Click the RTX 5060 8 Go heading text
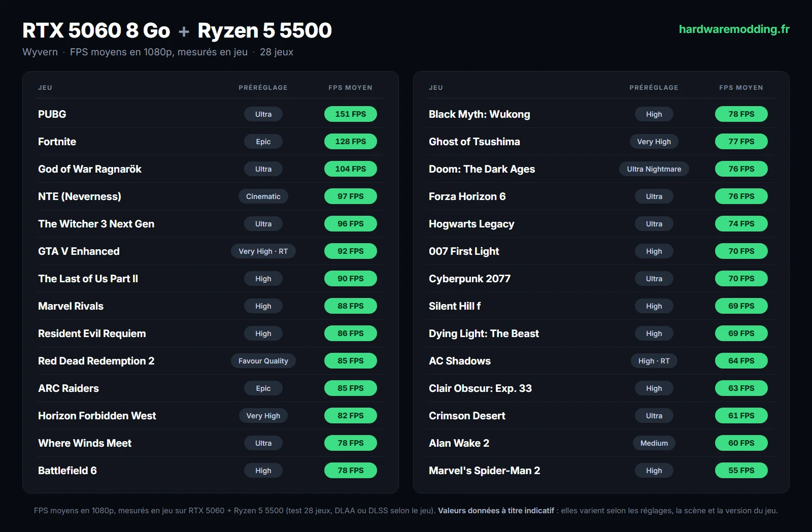Image resolution: width=812 pixels, height=532 pixels. click(96, 30)
